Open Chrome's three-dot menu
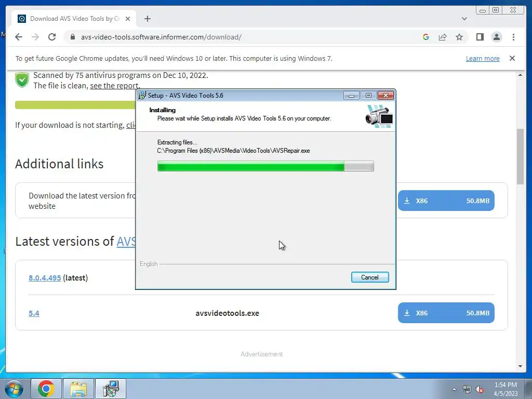The height and width of the screenshot is (399, 532). click(513, 37)
